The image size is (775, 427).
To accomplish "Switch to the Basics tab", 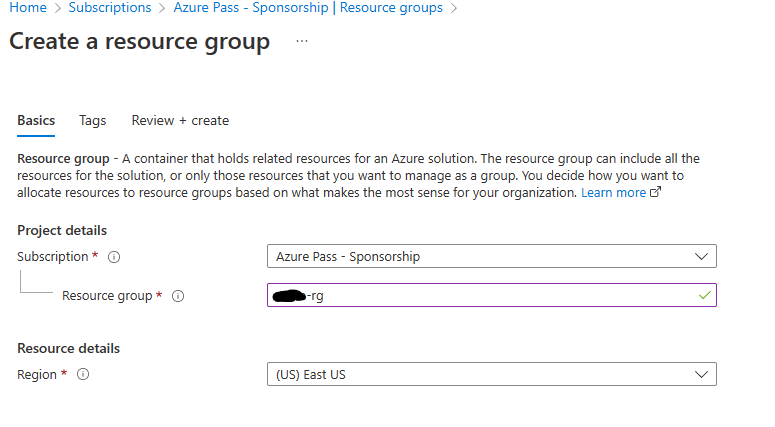I will (36, 120).
